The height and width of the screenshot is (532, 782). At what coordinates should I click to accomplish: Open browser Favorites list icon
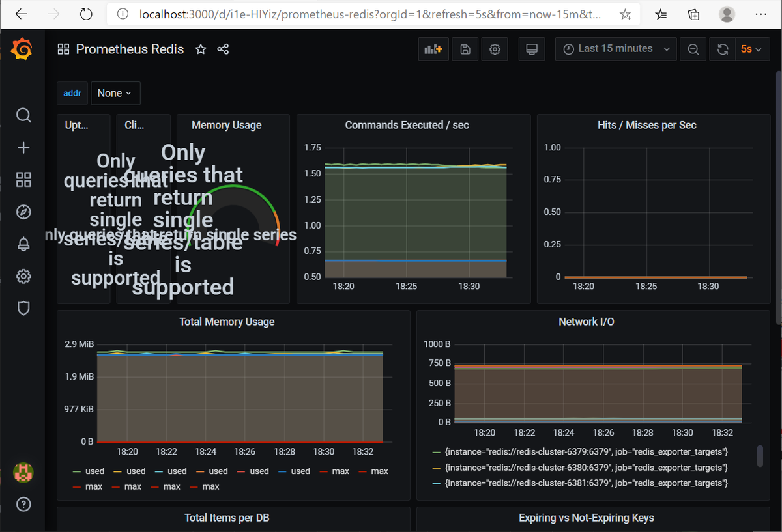(661, 14)
